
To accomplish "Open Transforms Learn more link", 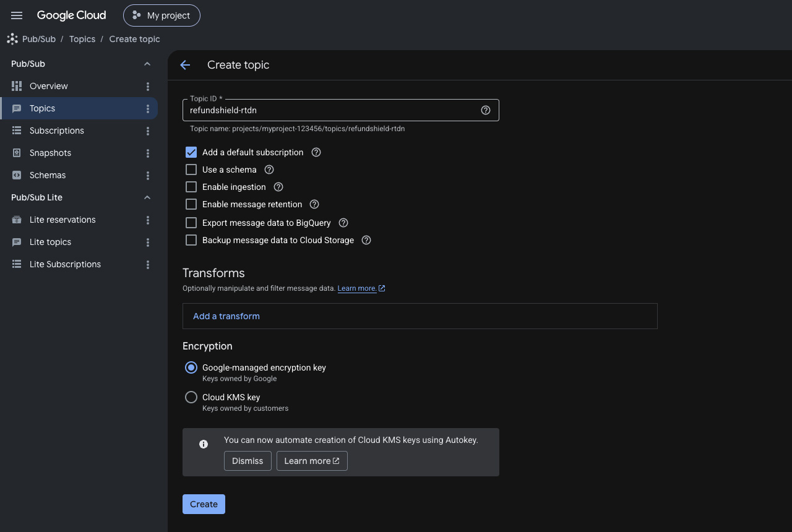I will (361, 288).
